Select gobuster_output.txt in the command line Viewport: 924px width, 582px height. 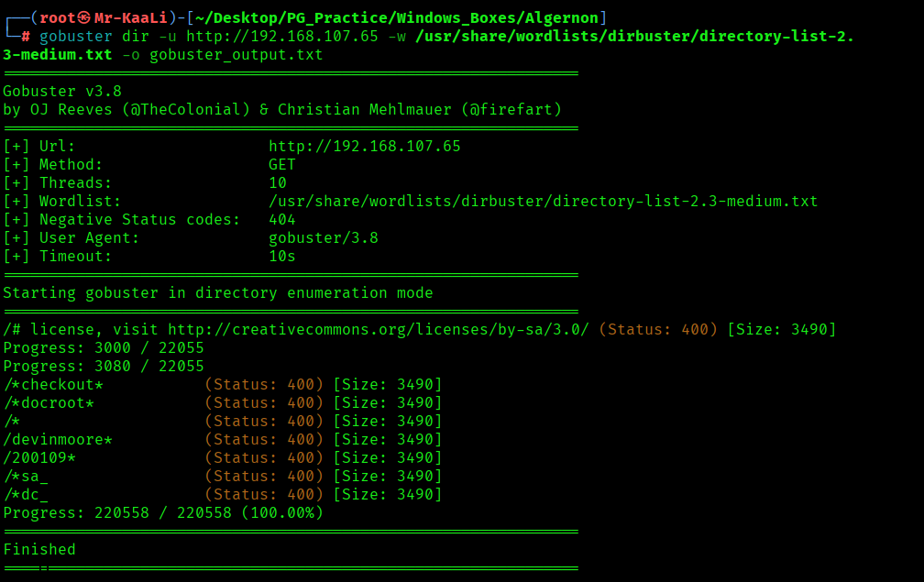coord(236,55)
